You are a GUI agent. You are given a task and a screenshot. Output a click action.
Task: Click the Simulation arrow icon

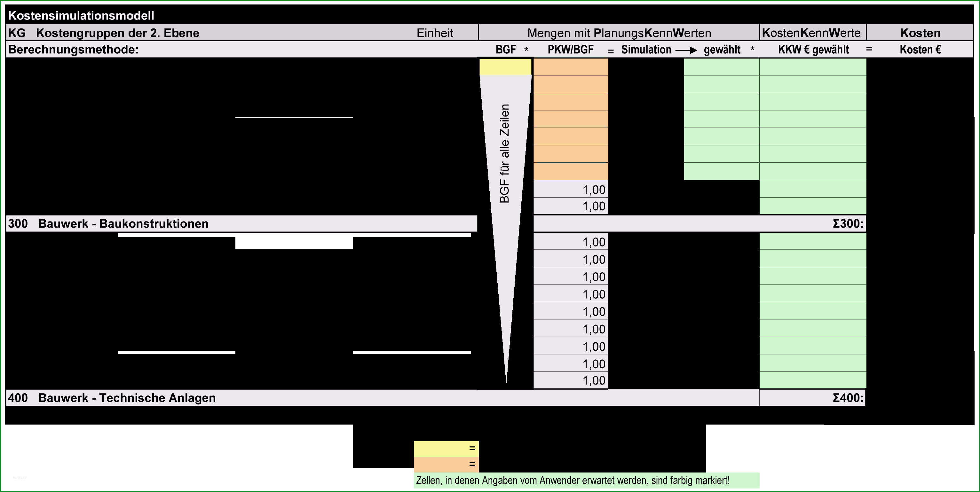click(684, 48)
